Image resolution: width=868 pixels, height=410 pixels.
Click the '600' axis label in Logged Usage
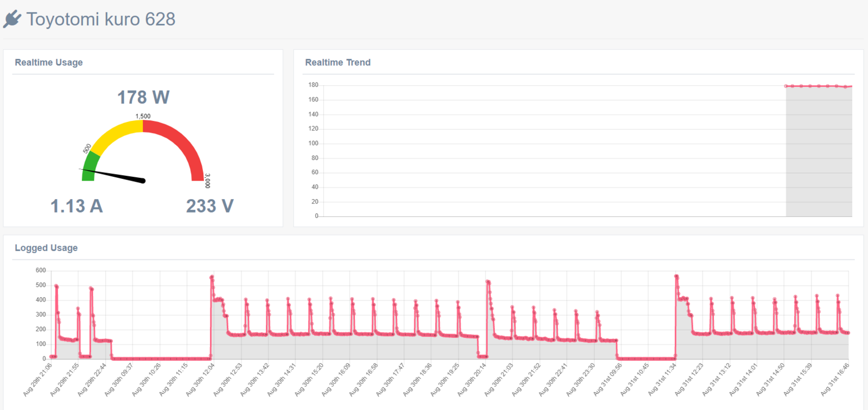[41, 270]
